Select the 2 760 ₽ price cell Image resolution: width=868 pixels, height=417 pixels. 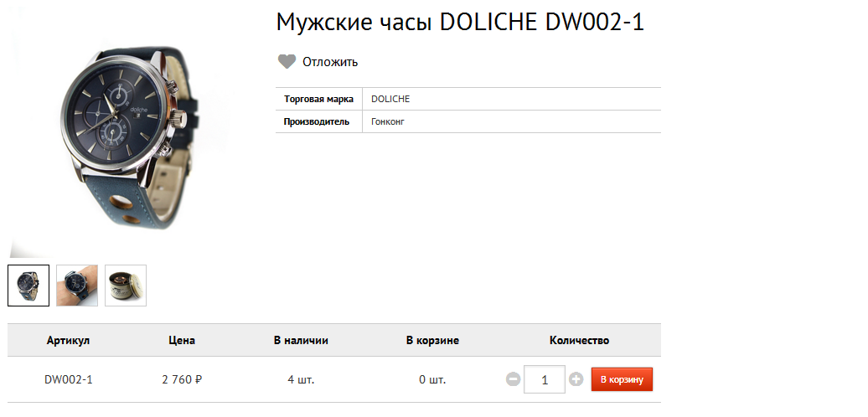tap(182, 380)
